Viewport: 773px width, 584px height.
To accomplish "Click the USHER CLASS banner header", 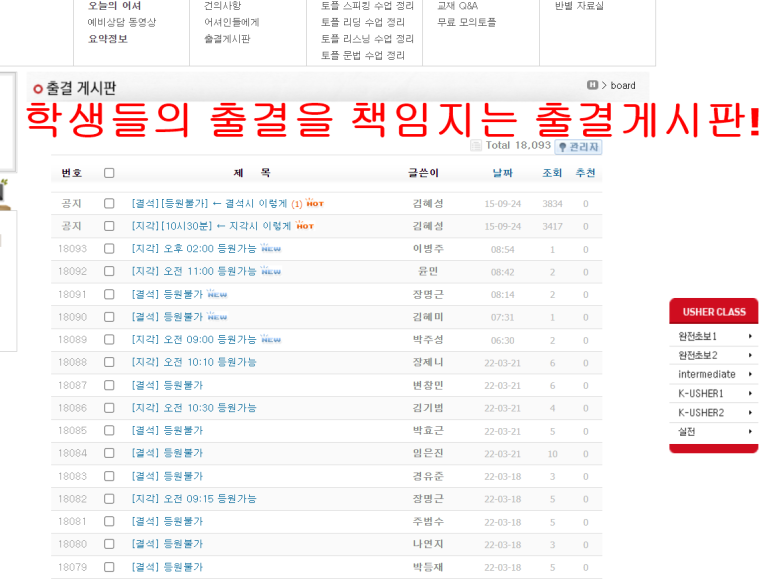I will point(713,311).
